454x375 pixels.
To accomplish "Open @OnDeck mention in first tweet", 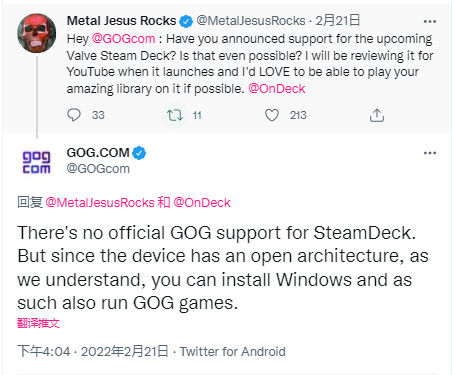I will click(277, 89).
